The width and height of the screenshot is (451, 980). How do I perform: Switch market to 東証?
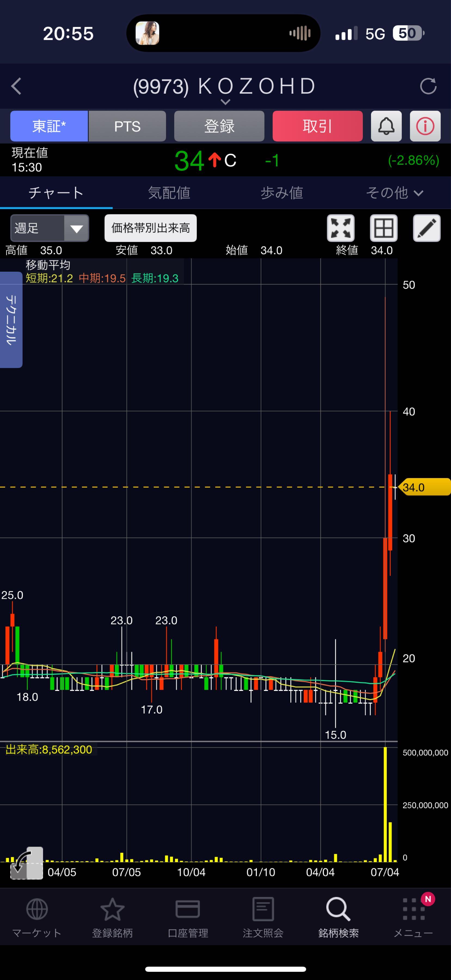point(49,126)
